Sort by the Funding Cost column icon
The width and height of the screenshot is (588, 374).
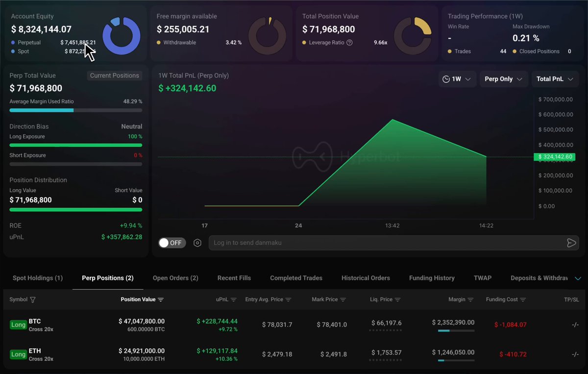tap(523, 299)
